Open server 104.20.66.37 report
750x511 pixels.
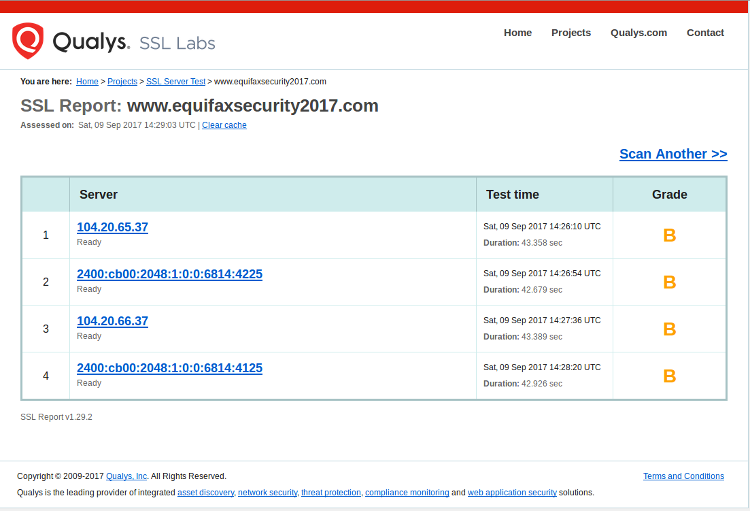[112, 321]
